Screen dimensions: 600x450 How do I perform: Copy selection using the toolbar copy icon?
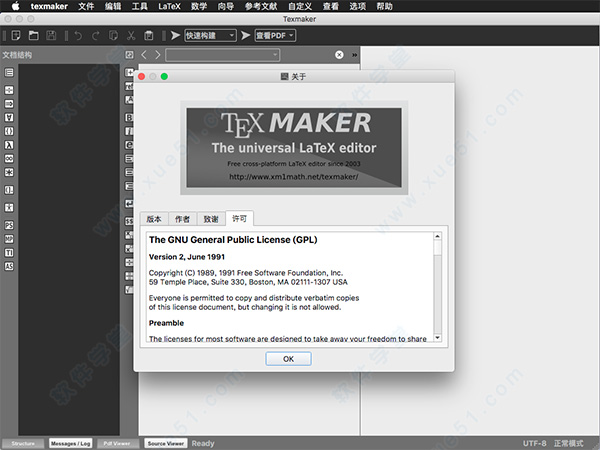pyautogui.click(x=113, y=36)
